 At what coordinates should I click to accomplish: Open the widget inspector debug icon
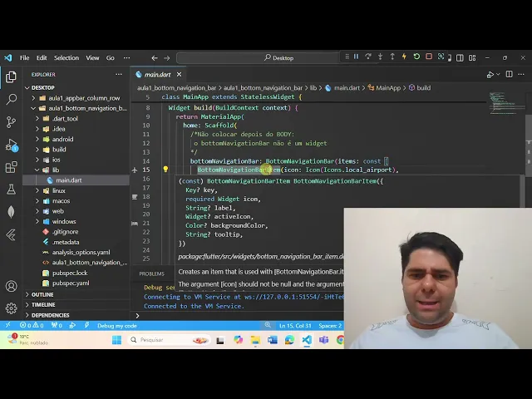(441, 57)
